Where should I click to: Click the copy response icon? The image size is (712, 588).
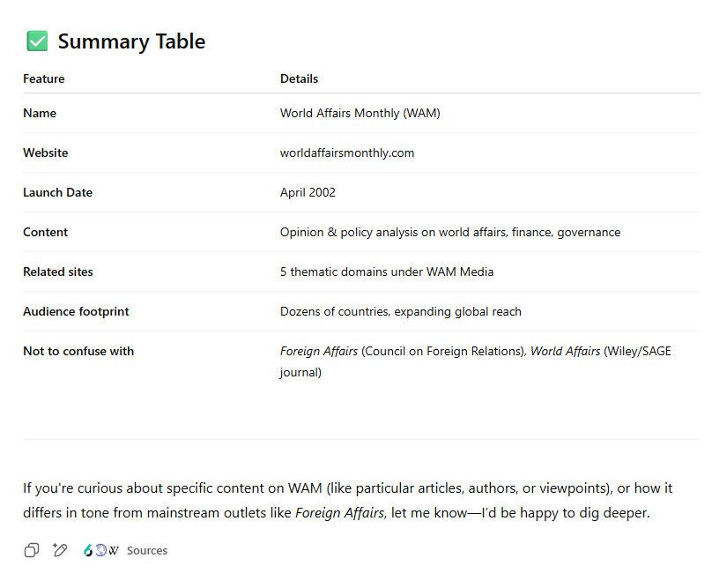(x=32, y=550)
